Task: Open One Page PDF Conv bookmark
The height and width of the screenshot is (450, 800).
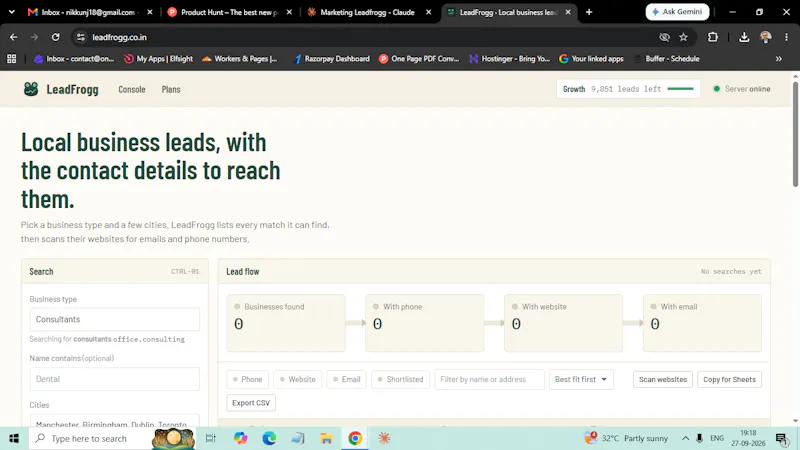Action: pos(419,59)
